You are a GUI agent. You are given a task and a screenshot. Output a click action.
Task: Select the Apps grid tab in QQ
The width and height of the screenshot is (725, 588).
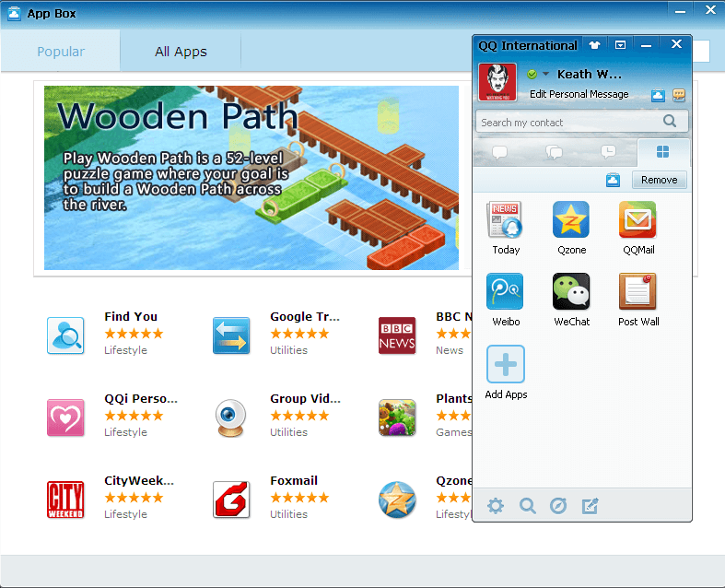pyautogui.click(x=662, y=152)
